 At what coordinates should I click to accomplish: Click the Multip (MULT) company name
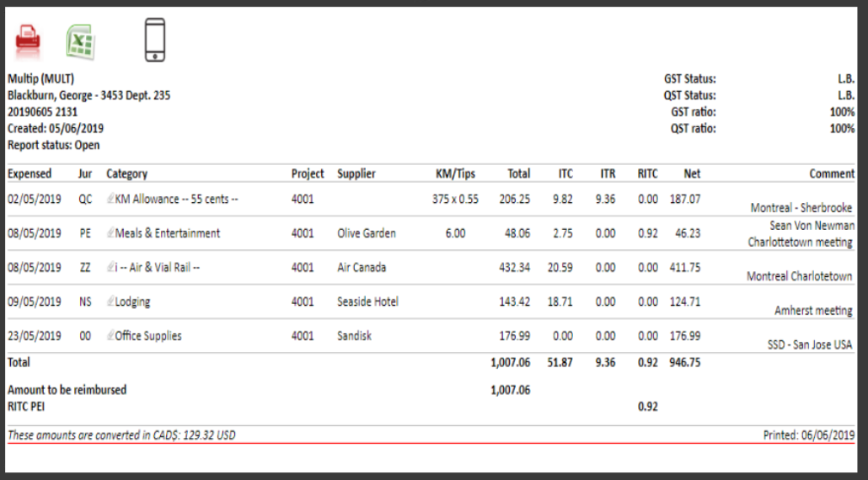coord(41,79)
